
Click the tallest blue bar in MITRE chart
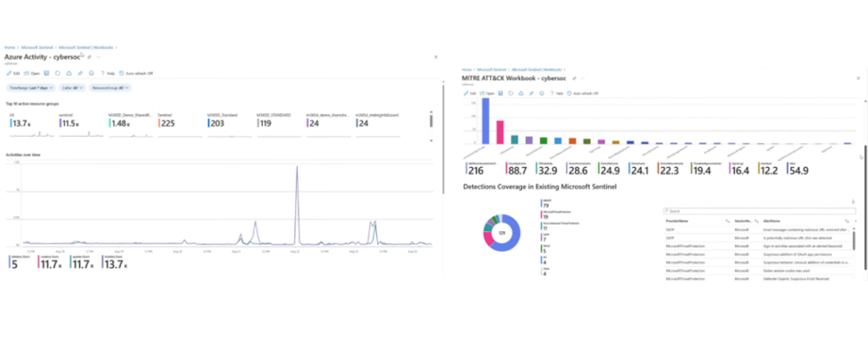(x=485, y=121)
